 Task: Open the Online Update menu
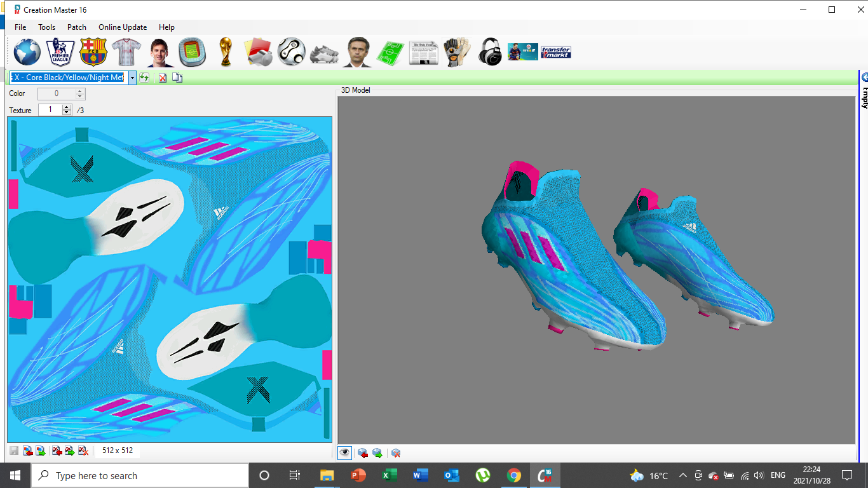click(123, 27)
